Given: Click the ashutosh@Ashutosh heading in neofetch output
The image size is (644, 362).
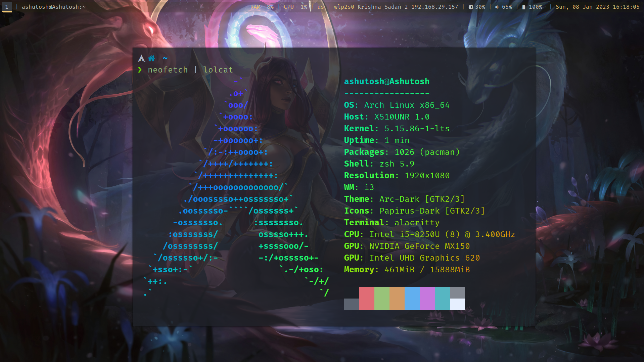Looking at the screenshot, I should (387, 82).
